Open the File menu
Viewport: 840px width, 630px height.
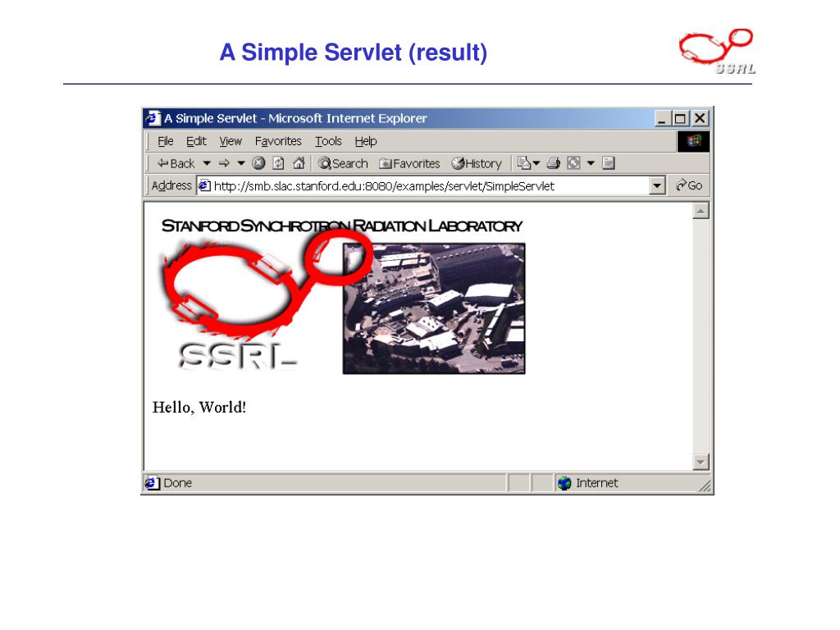coord(166,141)
